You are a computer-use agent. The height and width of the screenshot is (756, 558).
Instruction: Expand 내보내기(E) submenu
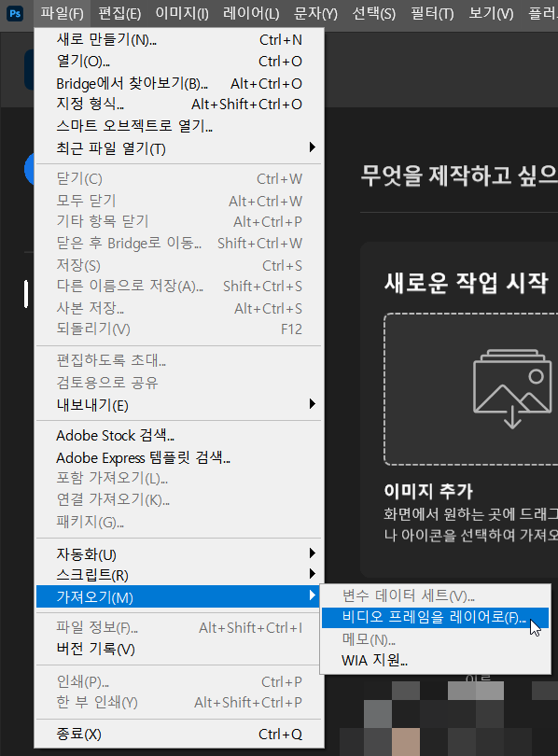coord(179,404)
